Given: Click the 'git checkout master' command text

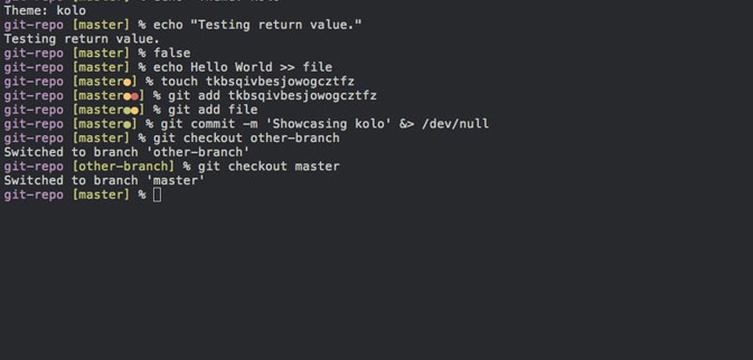Looking at the screenshot, I should click(x=269, y=167).
